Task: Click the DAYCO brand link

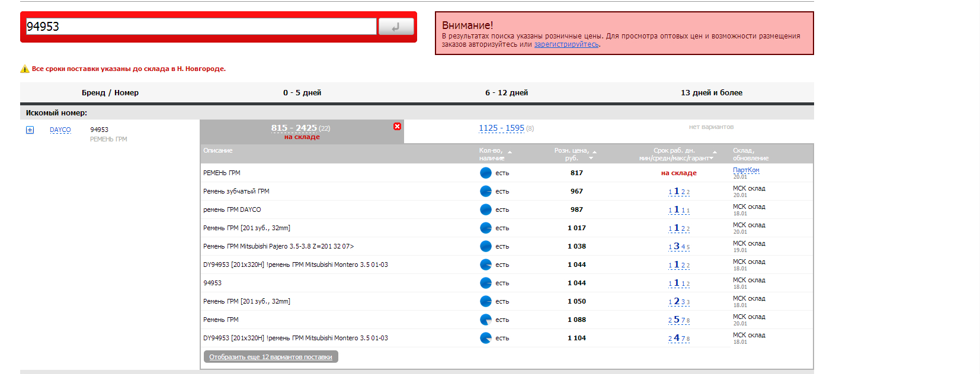Action: 60,130
